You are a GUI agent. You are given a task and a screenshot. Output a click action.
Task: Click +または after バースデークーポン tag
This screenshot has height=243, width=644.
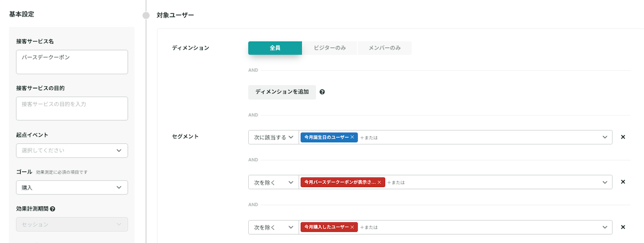click(x=396, y=182)
